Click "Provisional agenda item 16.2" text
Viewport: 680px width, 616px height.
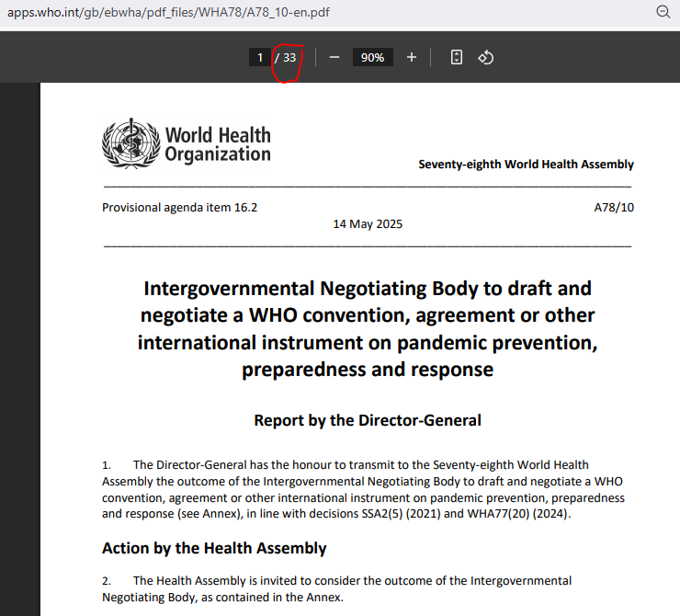pyautogui.click(x=179, y=208)
